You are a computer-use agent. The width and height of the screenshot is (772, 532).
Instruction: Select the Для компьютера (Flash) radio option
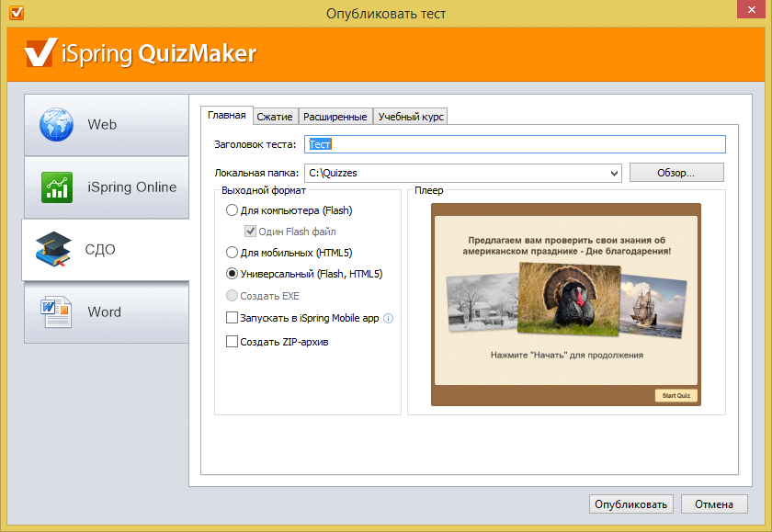coord(232,210)
